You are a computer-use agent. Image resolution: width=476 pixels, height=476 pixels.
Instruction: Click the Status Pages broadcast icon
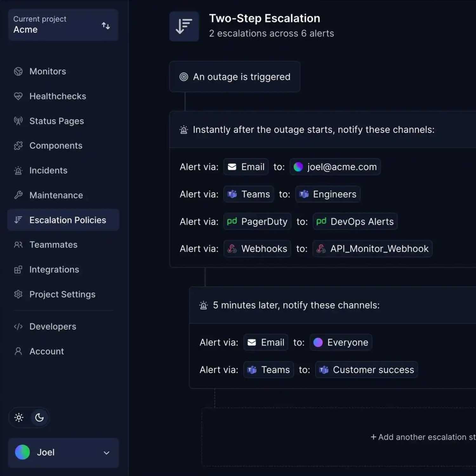pyautogui.click(x=18, y=121)
